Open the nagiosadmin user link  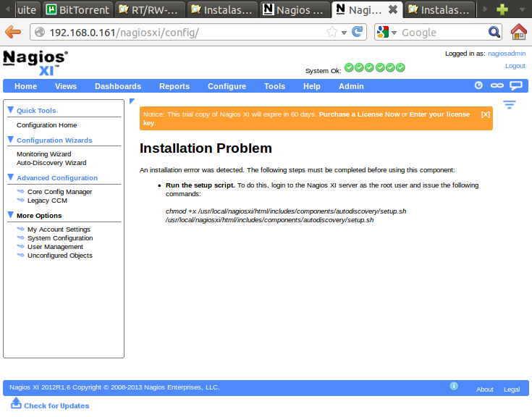click(507, 54)
